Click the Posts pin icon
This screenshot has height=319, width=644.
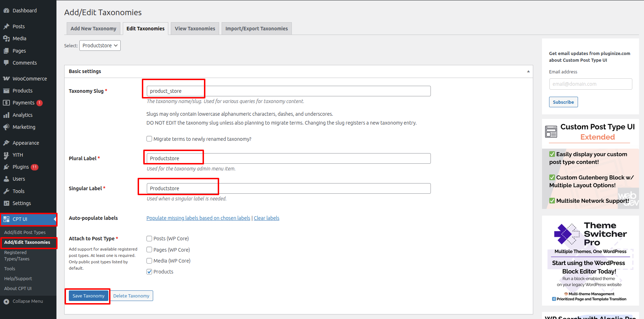tap(6, 26)
